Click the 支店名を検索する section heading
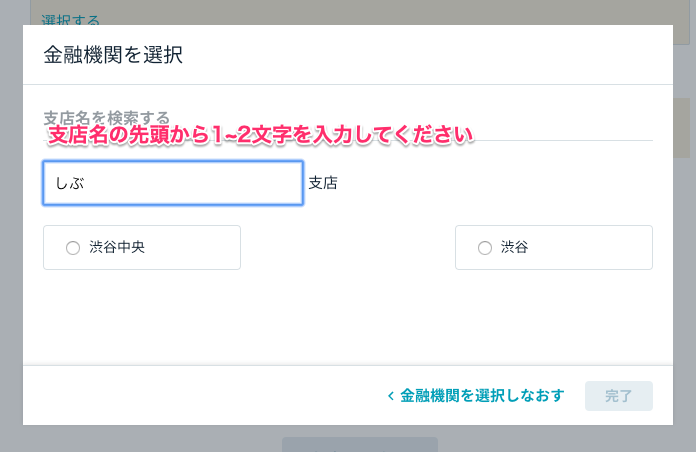Viewport: 696px width, 452px height. (x=107, y=117)
